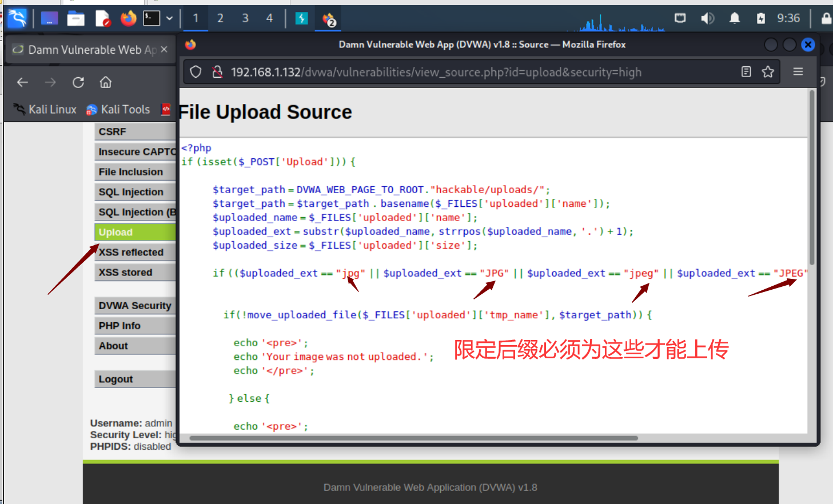Open the Insecure CAPTCHA menu item
This screenshot has width=833, height=504.
pos(135,151)
